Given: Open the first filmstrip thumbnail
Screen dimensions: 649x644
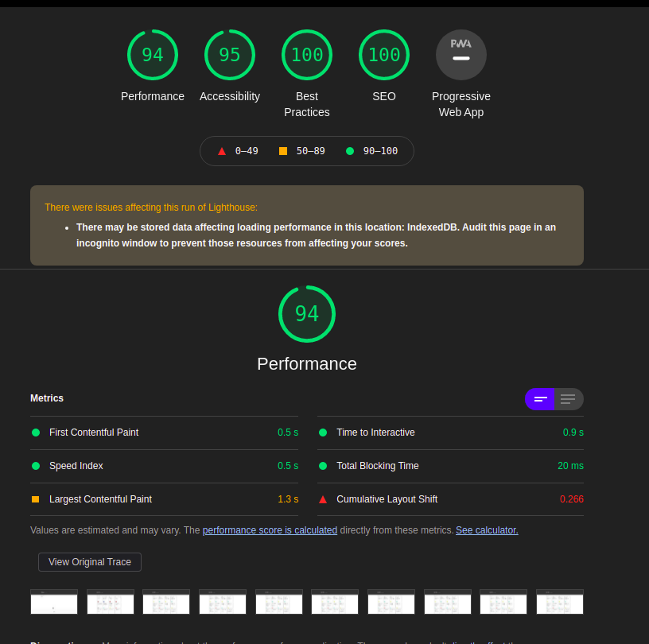Looking at the screenshot, I should 54,602.
